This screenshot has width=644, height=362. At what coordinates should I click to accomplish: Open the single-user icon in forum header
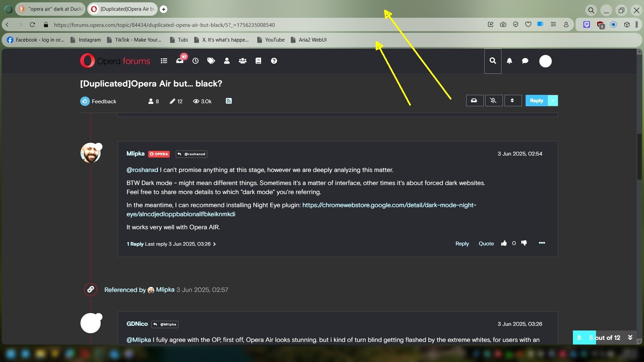point(227,61)
